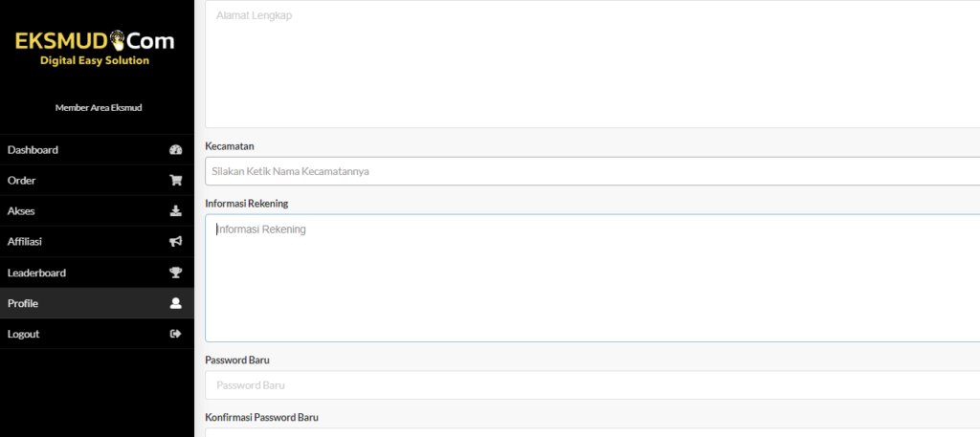Click the Leaderboard trophy icon
The width and height of the screenshot is (980, 437).
(x=176, y=273)
